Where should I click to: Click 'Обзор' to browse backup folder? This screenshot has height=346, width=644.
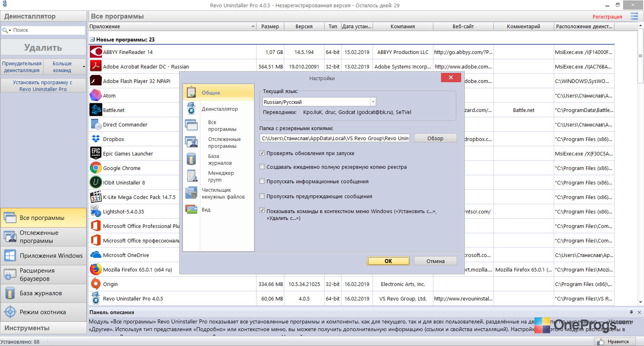pos(435,138)
